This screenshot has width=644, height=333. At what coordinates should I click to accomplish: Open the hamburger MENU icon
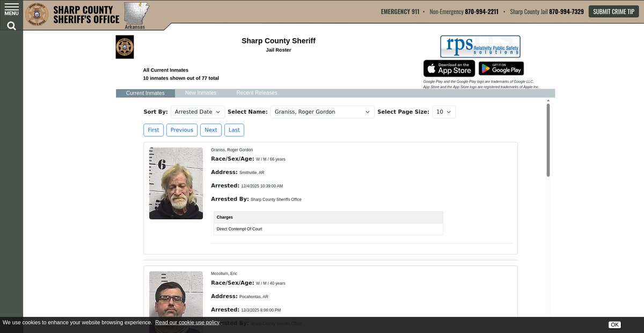tap(11, 10)
